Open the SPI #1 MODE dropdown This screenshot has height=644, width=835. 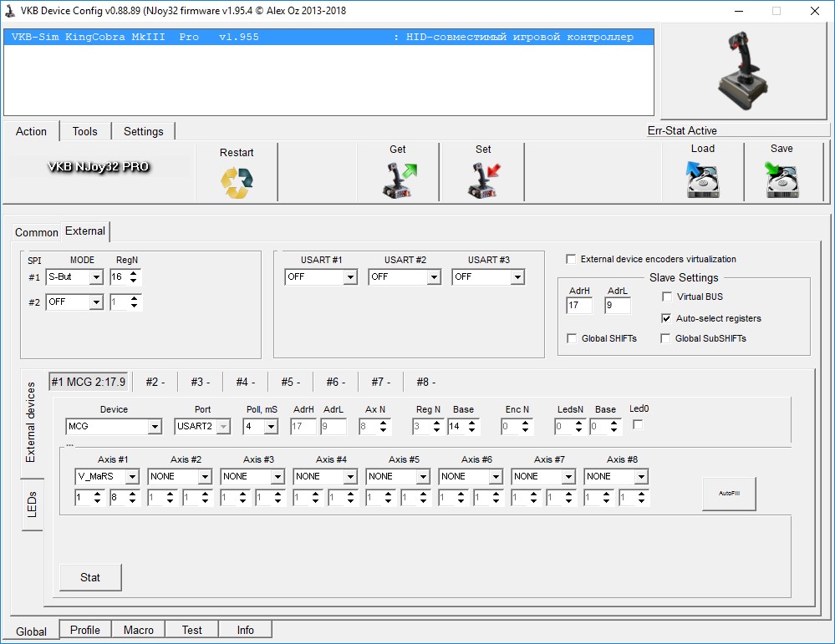click(x=95, y=277)
